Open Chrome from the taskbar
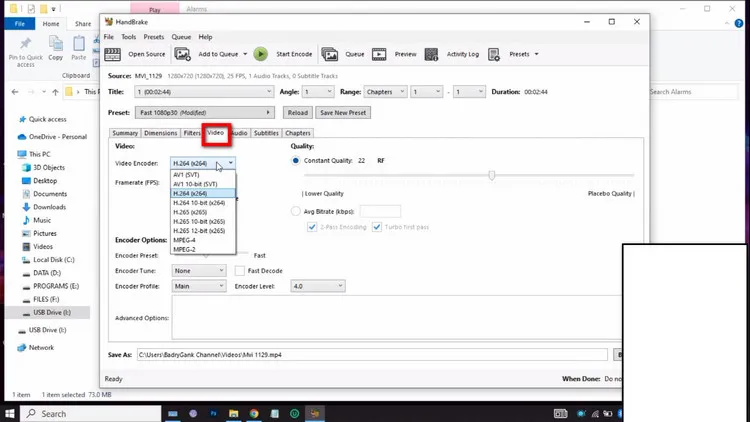 point(254,413)
